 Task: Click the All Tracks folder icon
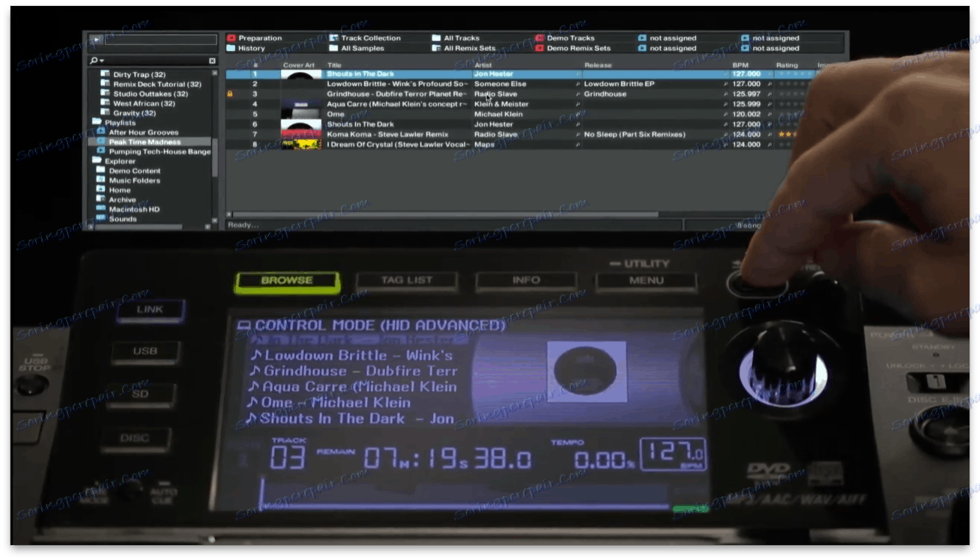point(437,38)
